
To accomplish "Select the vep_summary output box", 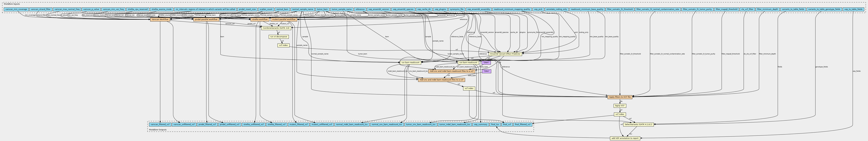I will [x=480, y=124].
